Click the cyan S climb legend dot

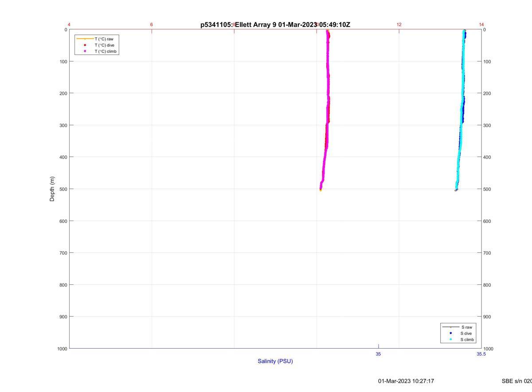(450, 339)
